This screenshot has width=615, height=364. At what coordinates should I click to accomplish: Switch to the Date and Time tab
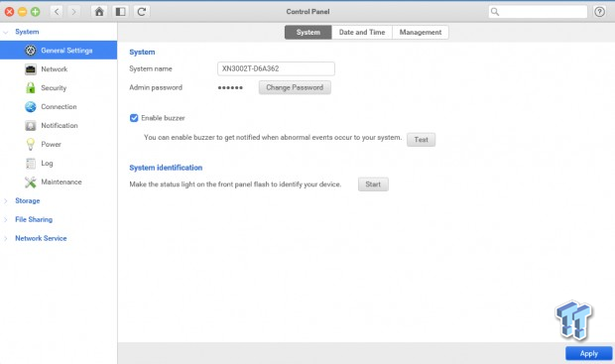coord(362,32)
